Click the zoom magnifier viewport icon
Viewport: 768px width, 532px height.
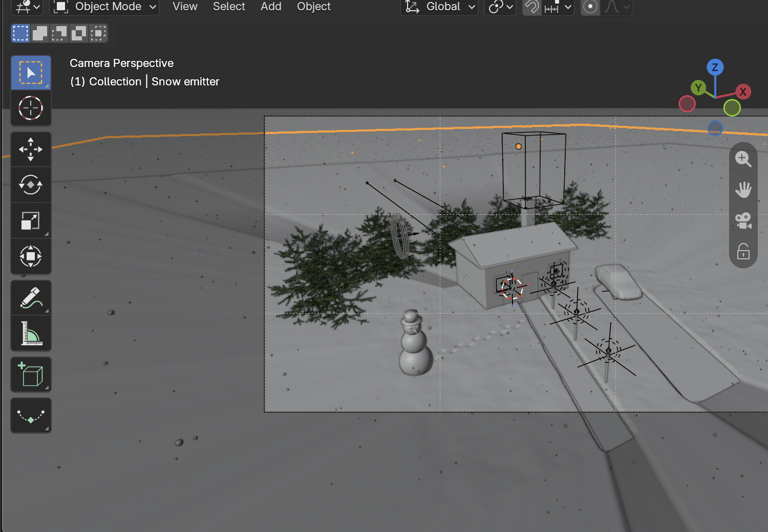click(743, 159)
